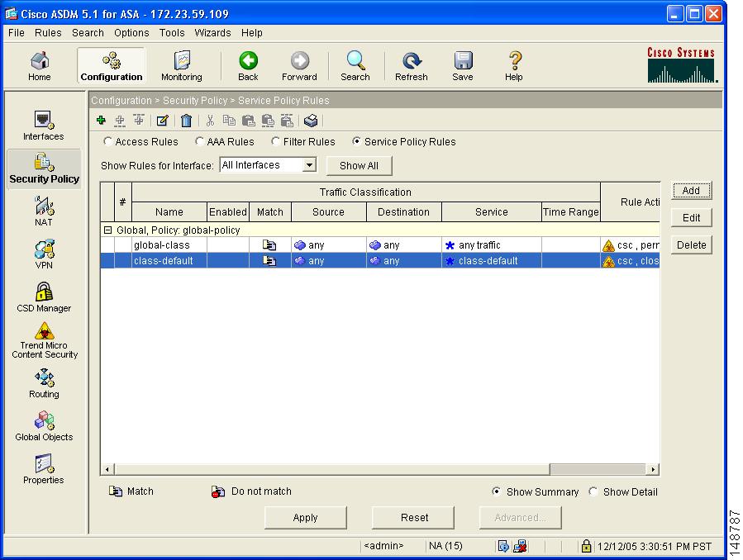743x560 pixels.
Task: Open NAT configuration in the sidebar
Action: coord(44,211)
